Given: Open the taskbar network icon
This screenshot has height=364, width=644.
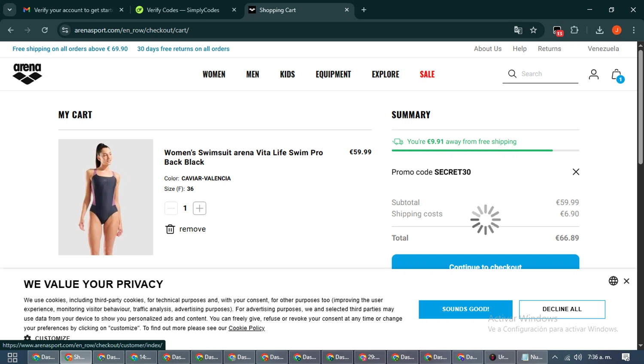Looking at the screenshot, I should coord(567,357).
